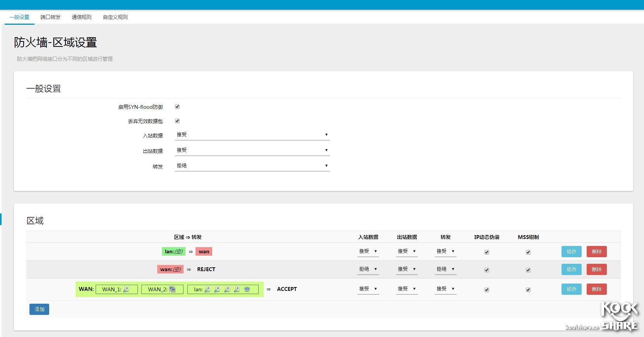Click the third ethernet icon in lan group

click(227, 289)
